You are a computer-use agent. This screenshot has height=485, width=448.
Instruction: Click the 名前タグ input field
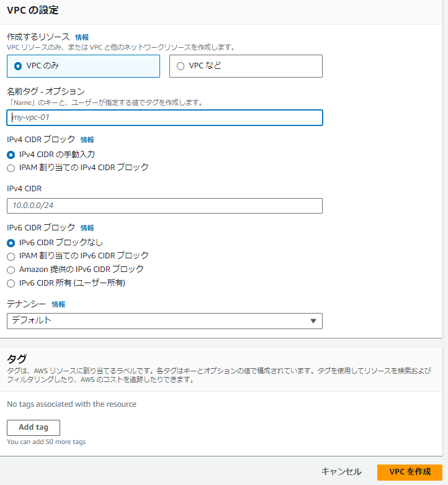tap(164, 117)
